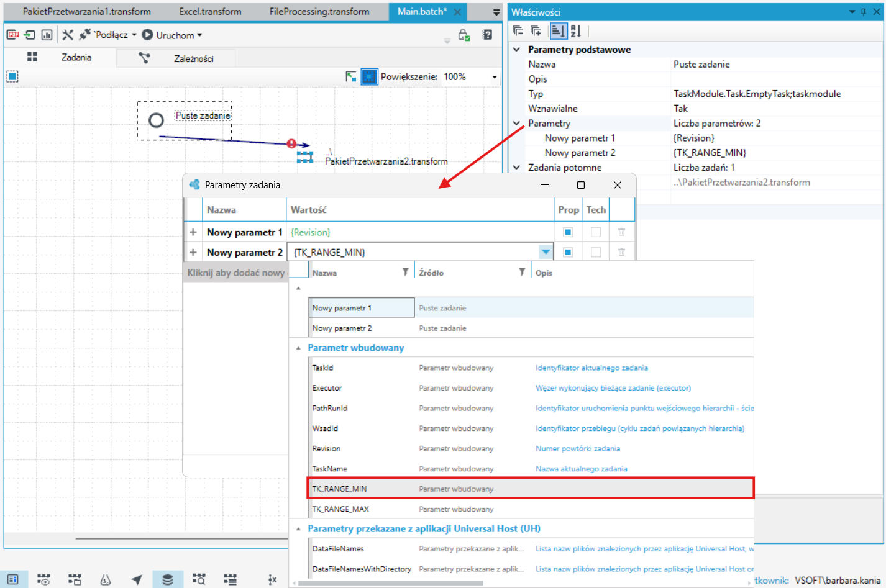Click the padlock with green check icon
Image resolution: width=886 pixels, height=588 pixels.
464,35
